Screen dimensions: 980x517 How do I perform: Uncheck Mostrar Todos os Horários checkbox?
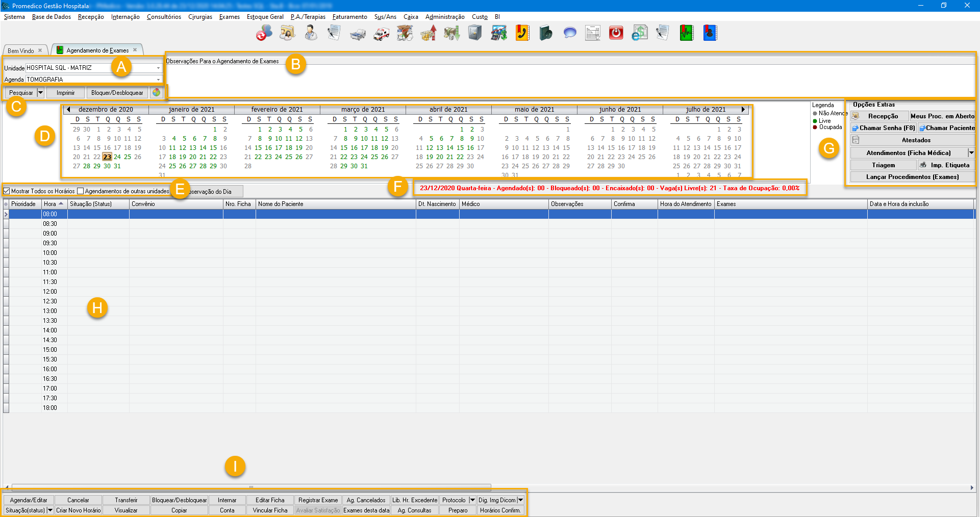click(7, 191)
